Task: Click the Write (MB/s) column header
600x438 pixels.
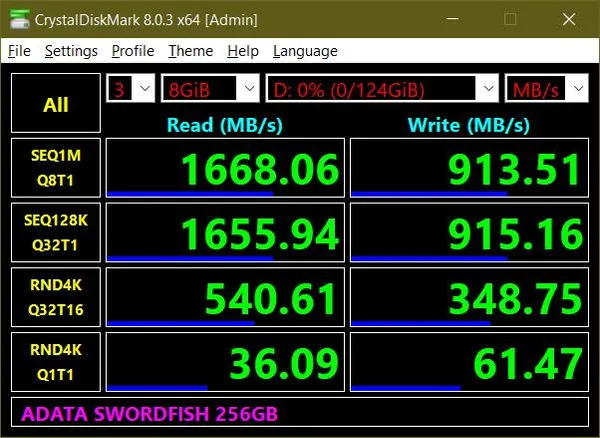Action: pyautogui.click(x=469, y=125)
